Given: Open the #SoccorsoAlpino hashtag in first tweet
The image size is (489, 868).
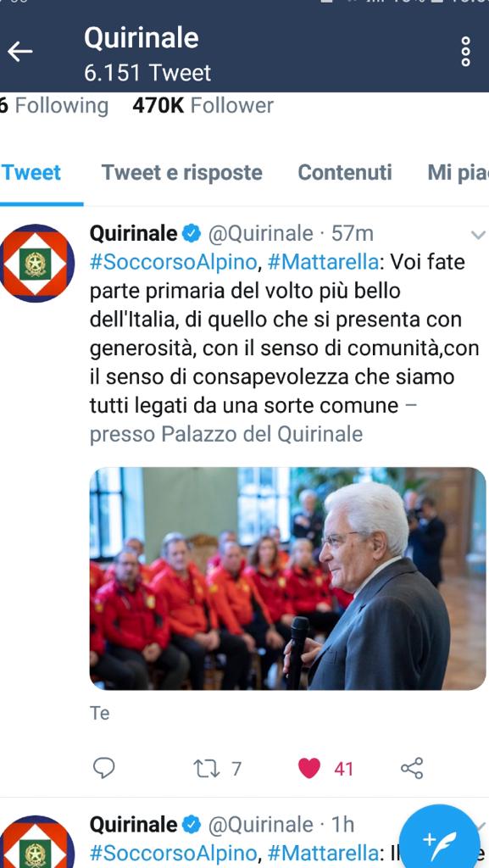Looking at the screenshot, I should coord(174,262).
